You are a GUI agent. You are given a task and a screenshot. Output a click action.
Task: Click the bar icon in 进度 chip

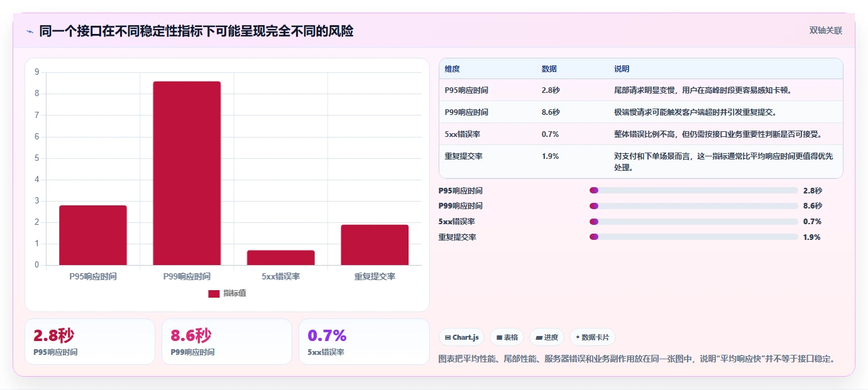point(539,338)
